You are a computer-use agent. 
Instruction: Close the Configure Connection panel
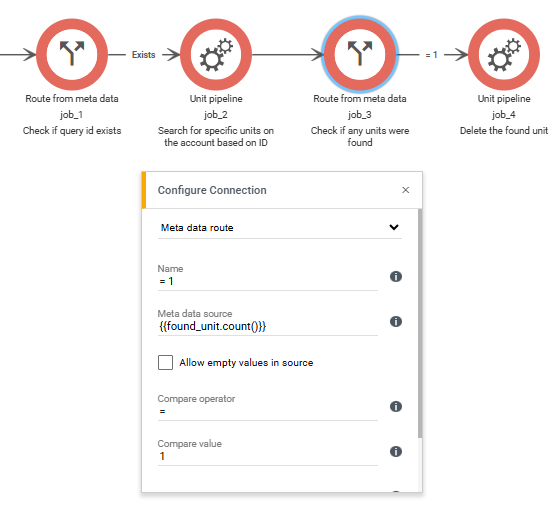click(x=406, y=190)
